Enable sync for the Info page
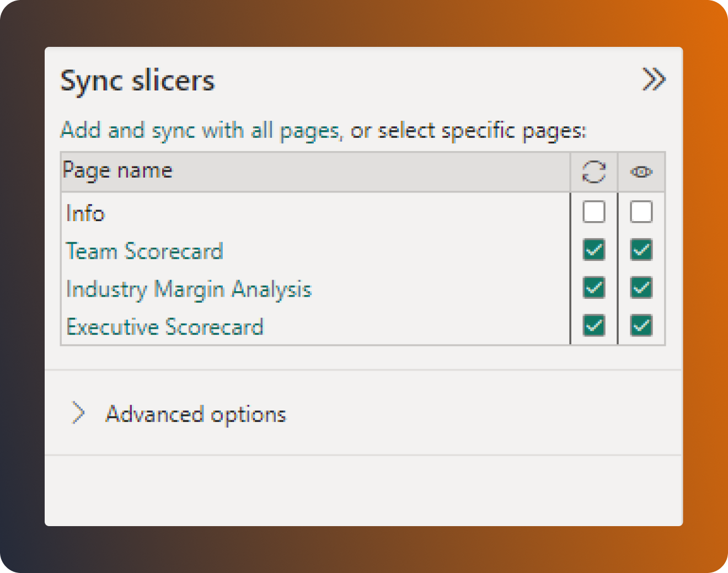This screenshot has width=728, height=573. [x=593, y=212]
